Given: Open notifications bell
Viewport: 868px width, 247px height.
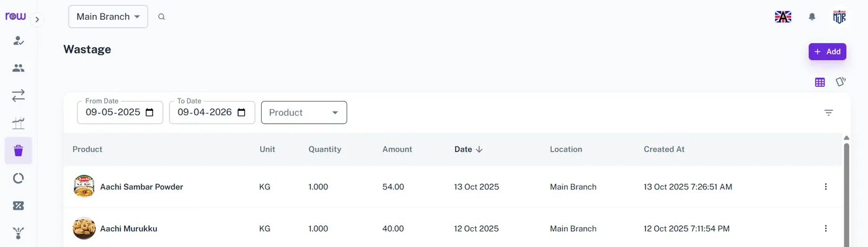Looking at the screenshot, I should click(812, 17).
